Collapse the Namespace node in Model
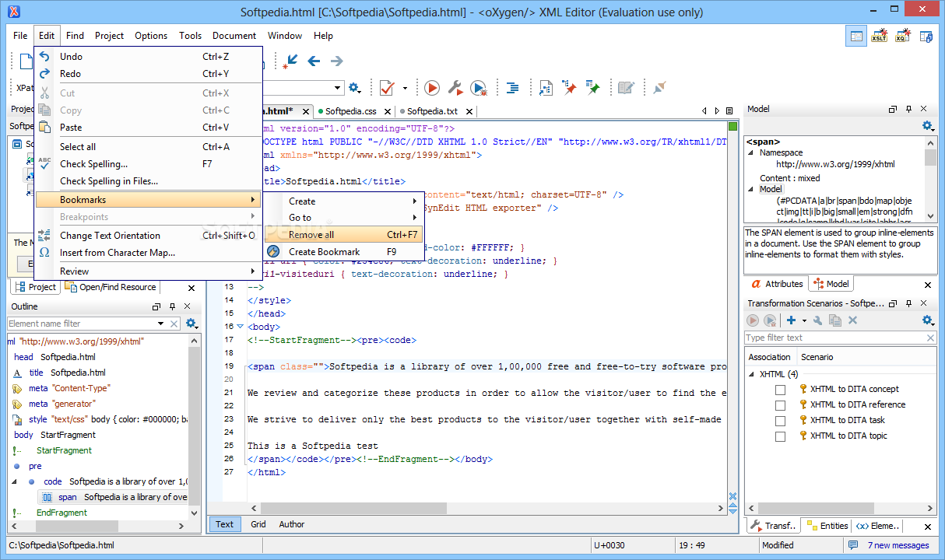Image resolution: width=945 pixels, height=560 pixels. [x=753, y=153]
